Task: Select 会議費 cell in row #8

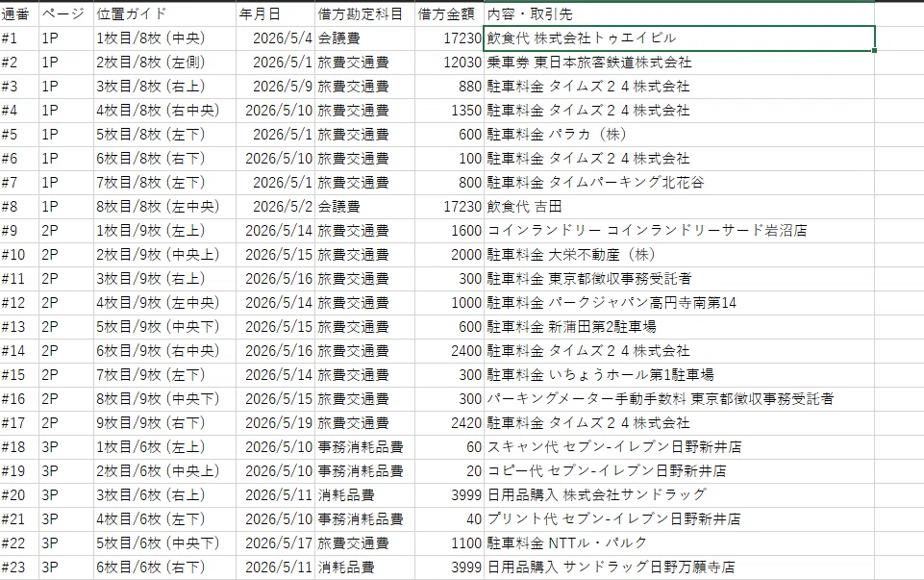Action: pyautogui.click(x=364, y=207)
